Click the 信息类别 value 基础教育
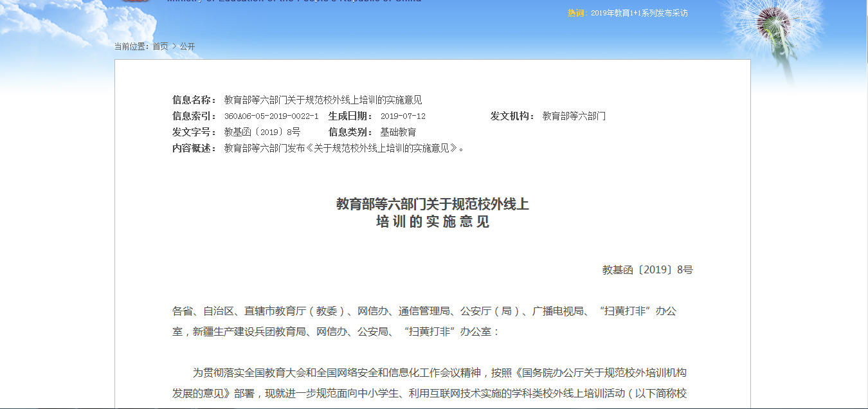Image resolution: width=868 pixels, height=409 pixels. coord(398,132)
